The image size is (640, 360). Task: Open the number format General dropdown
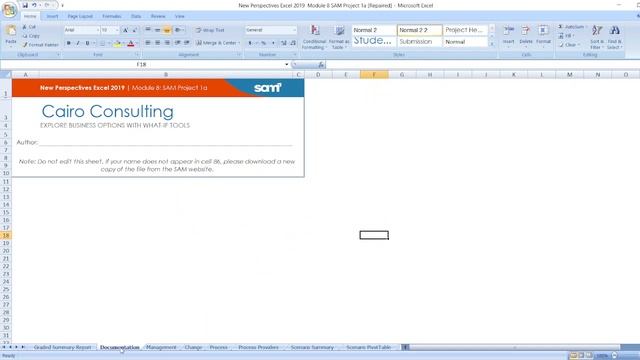pos(294,30)
